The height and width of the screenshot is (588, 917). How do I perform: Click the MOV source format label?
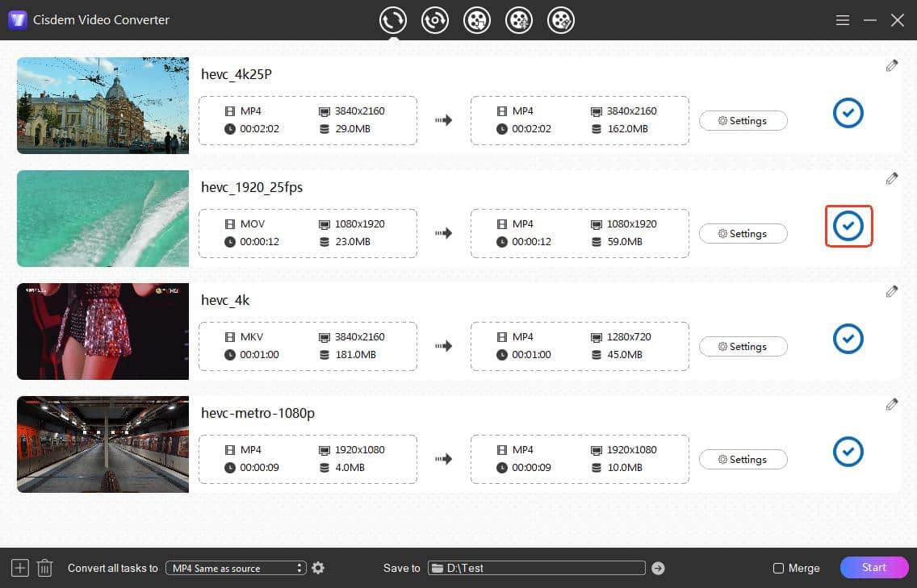coord(253,224)
